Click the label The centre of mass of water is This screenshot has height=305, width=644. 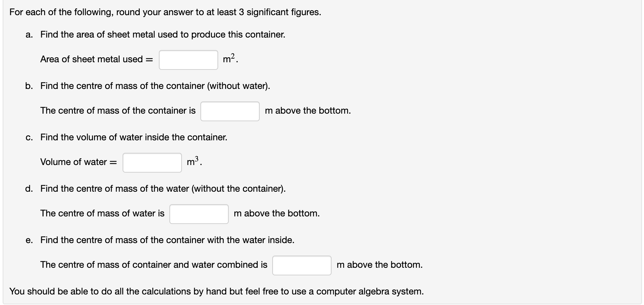pos(102,213)
